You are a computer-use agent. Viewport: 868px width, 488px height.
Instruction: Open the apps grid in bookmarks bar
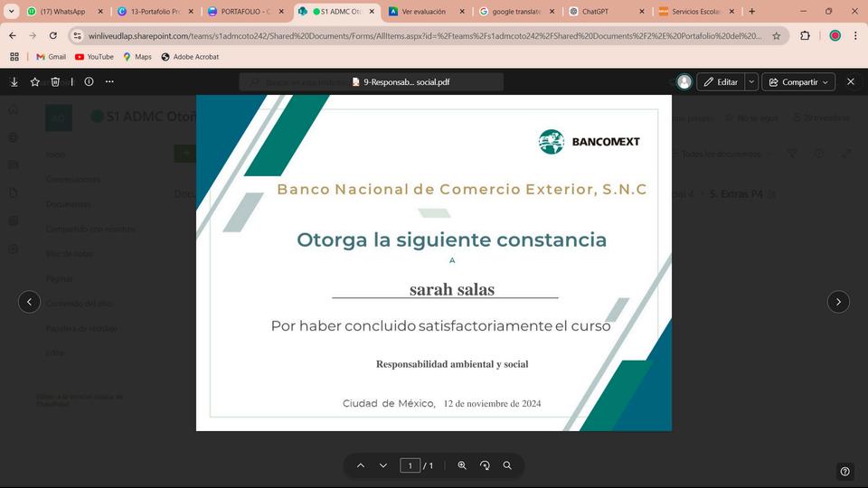(14, 56)
